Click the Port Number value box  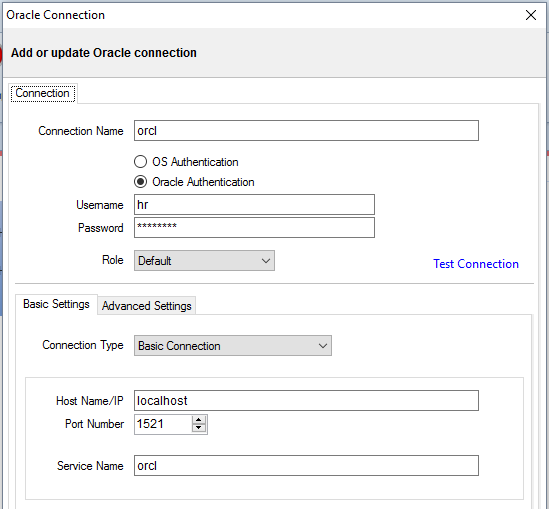tap(164, 424)
